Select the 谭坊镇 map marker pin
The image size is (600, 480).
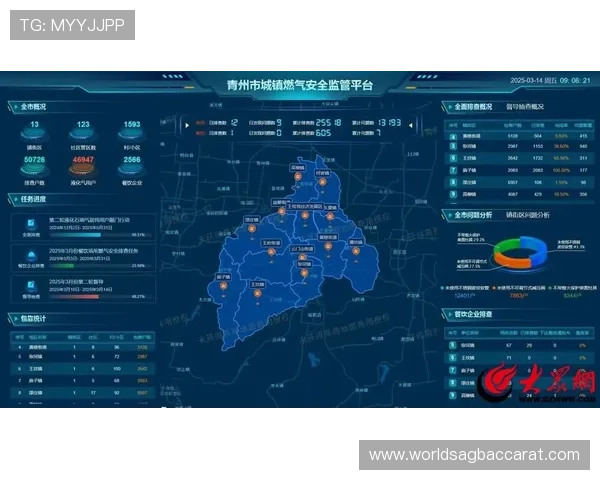pyautogui.click(x=356, y=251)
